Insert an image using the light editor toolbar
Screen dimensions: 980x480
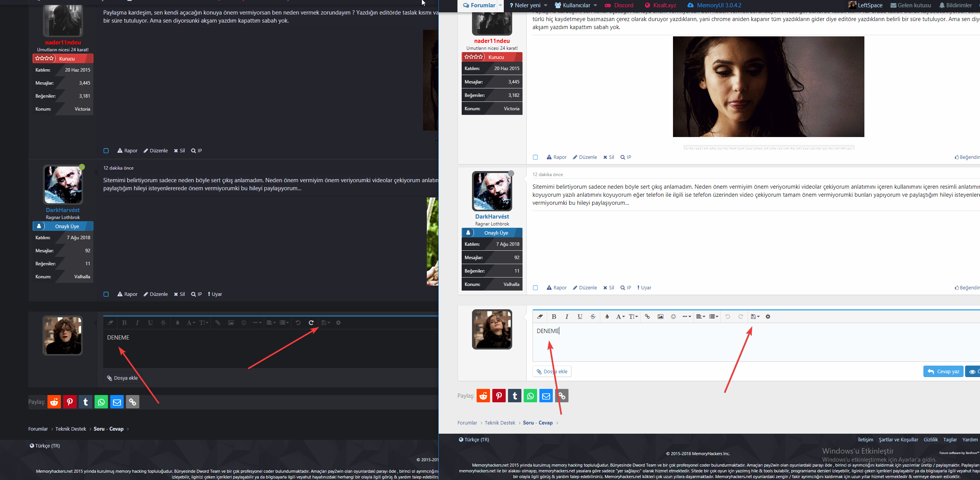click(x=660, y=317)
